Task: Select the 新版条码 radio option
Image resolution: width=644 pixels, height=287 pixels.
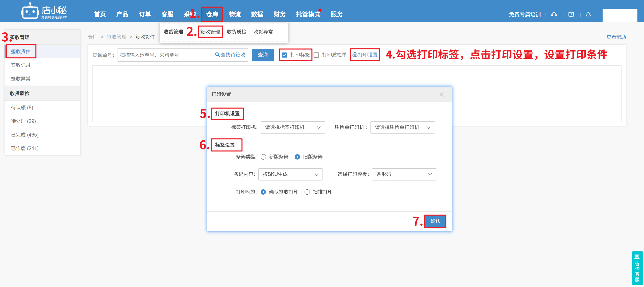Action: (x=263, y=157)
